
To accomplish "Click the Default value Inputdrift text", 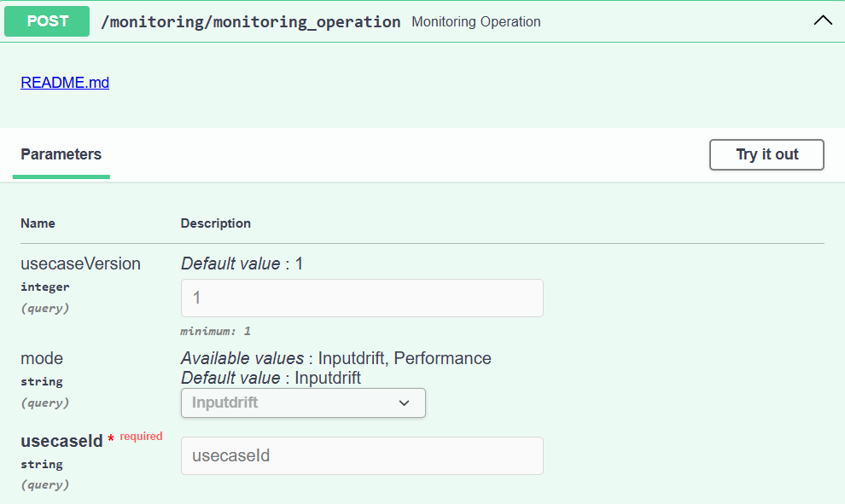I will pyautogui.click(x=271, y=377).
